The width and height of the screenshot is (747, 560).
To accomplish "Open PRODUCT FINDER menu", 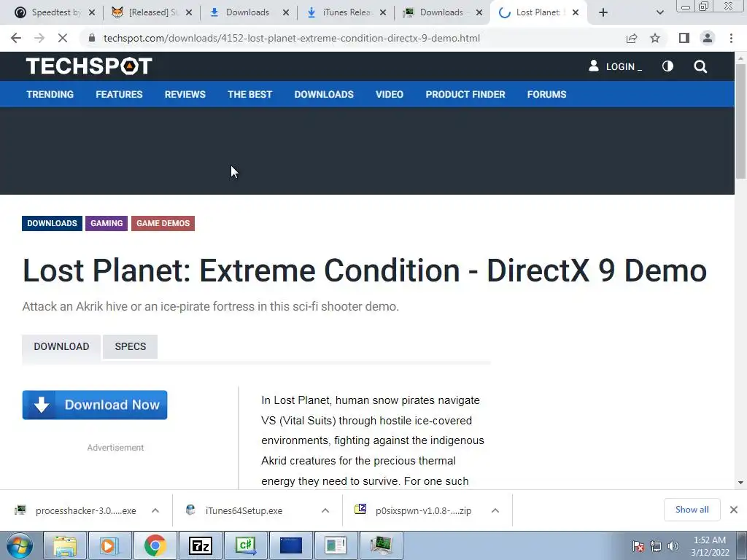I will (465, 94).
